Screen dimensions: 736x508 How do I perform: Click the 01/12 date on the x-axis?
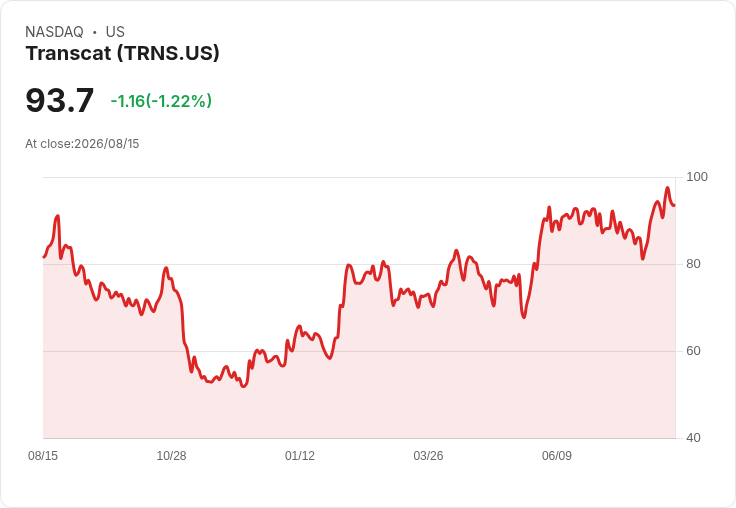300,455
